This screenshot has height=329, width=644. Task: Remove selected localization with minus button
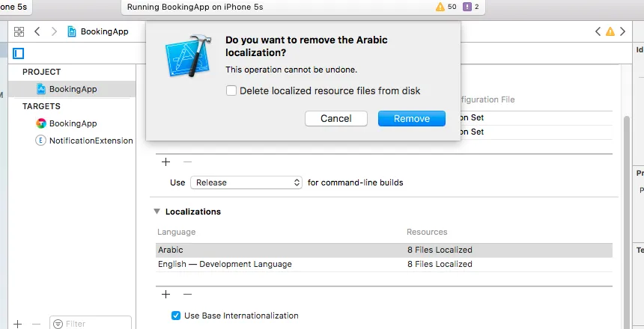click(187, 295)
